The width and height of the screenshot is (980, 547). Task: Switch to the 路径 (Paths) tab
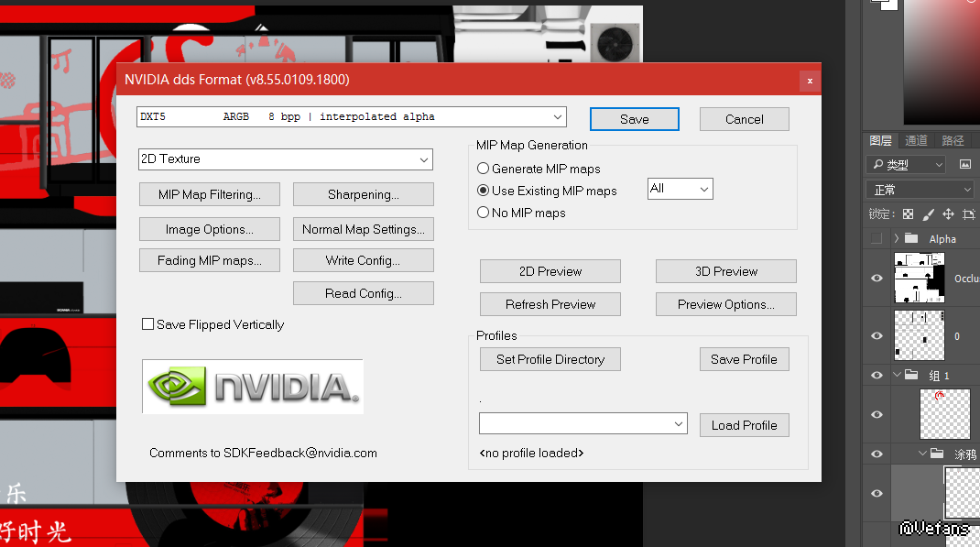pyautogui.click(x=953, y=141)
